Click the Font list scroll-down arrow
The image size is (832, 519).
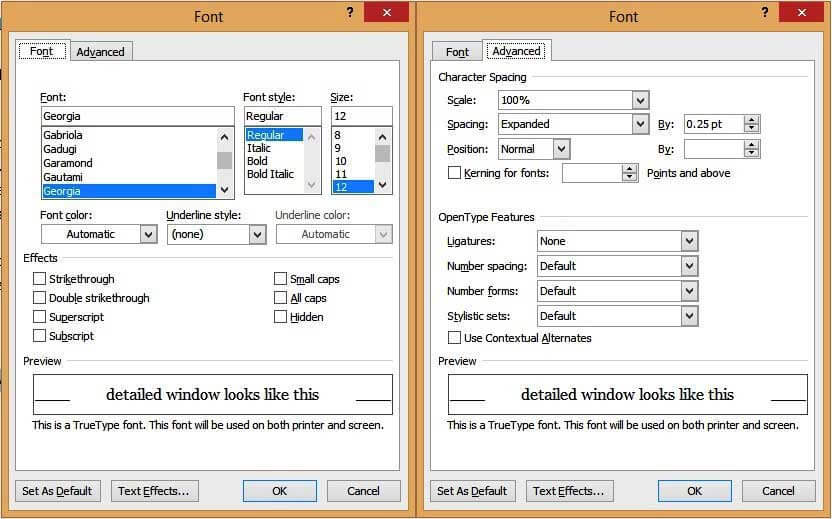point(224,189)
